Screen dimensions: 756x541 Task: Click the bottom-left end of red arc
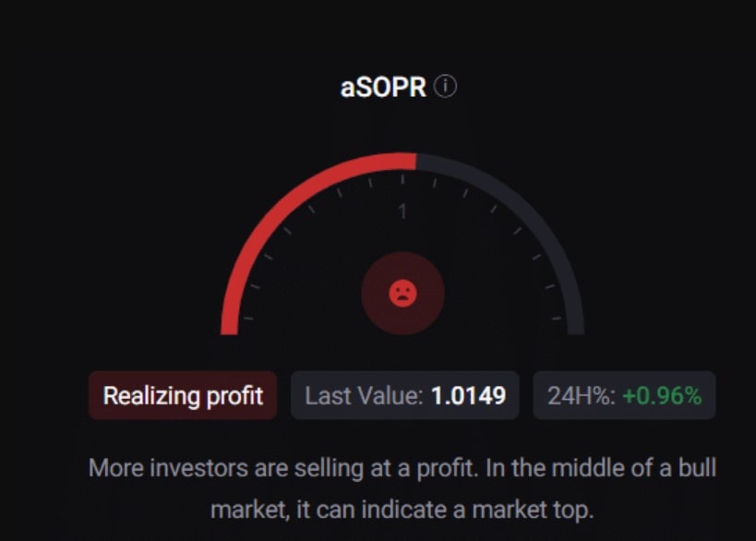click(230, 328)
